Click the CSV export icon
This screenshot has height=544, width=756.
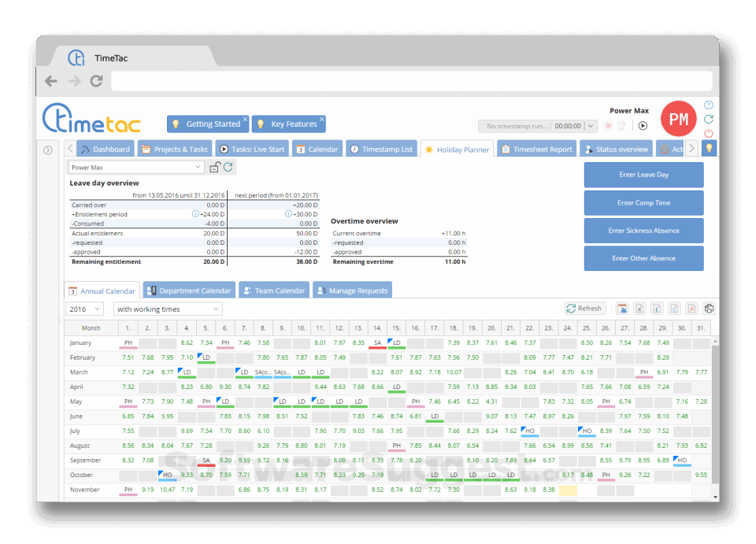(x=675, y=308)
